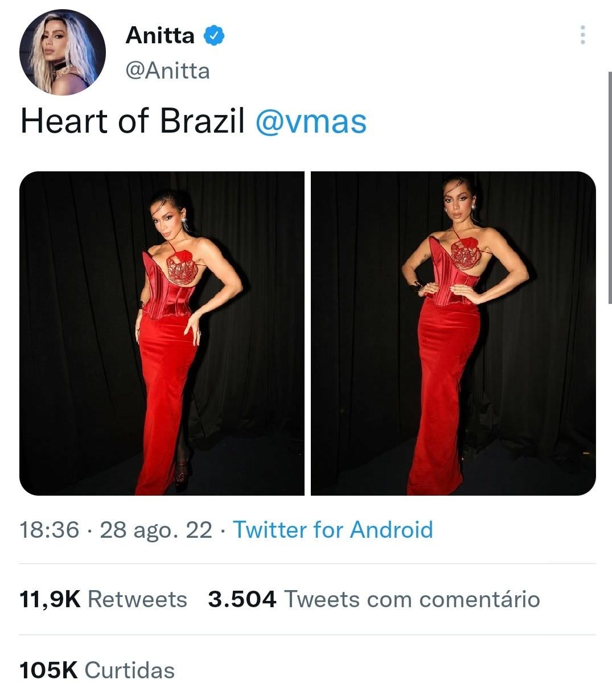
Task: Open the @Anitta handle link
Action: 167,71
